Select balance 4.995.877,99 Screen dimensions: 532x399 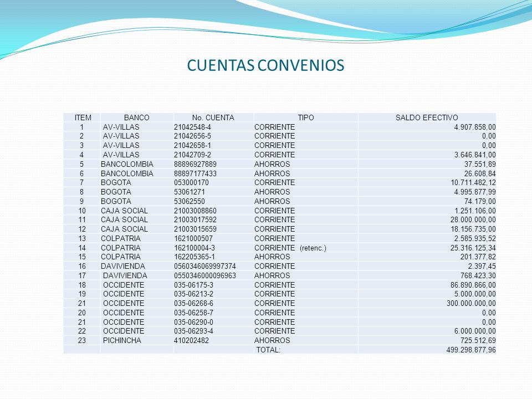pos(475,192)
